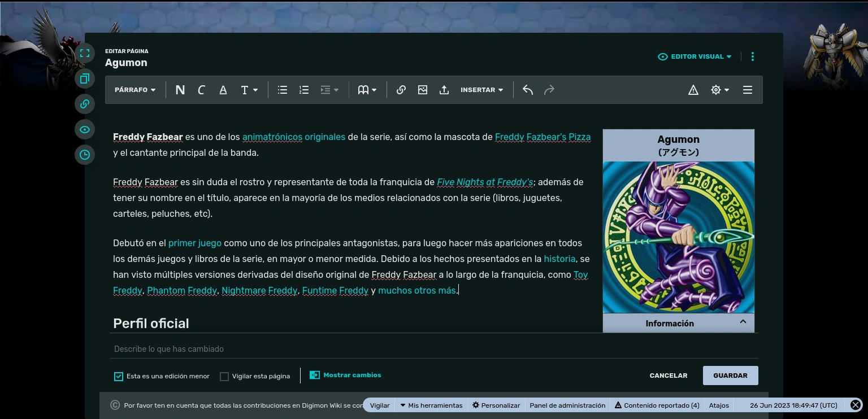The image size is (868, 419).
Task: Open the Insertar dropdown menu
Action: 481,90
